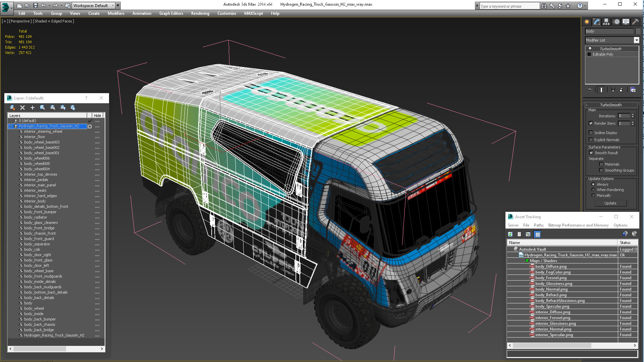Click the Shaded + Edged Faces viewport label
Image resolution: width=644 pixels, height=362 pixels.
click(x=53, y=21)
